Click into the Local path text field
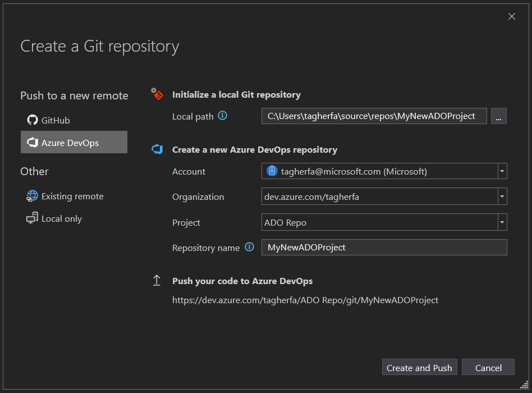 coord(374,116)
